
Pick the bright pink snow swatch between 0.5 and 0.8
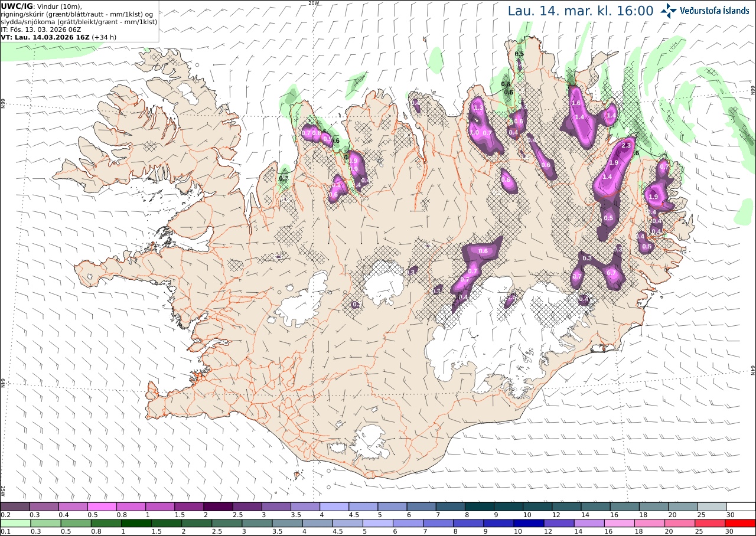[102, 506]
